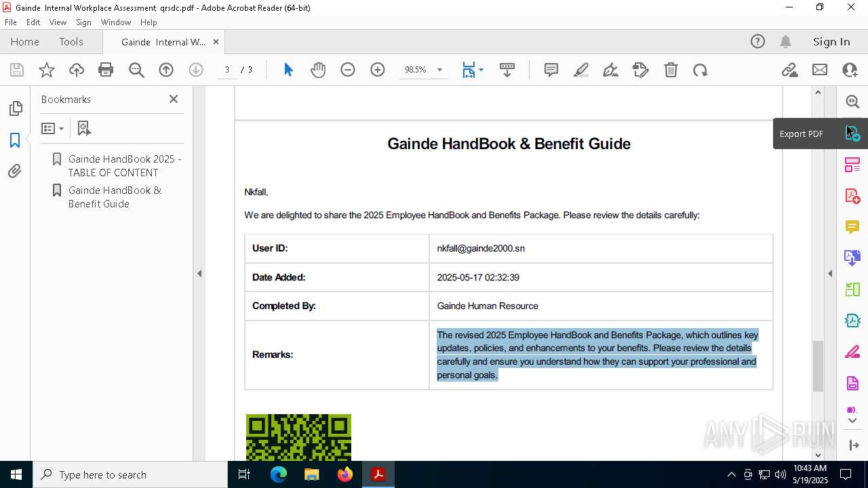Upload file to cloud storage
Viewport: 868px width, 488px height.
[x=77, y=70]
